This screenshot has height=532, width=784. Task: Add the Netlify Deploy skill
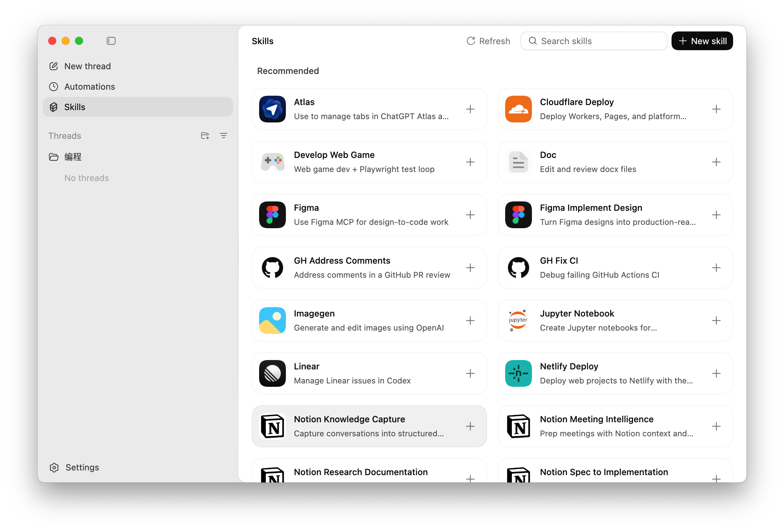tap(716, 373)
